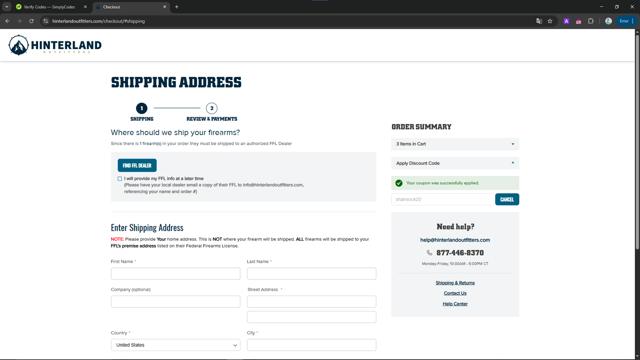Screen dimensions: 640x360
Task: Check 'I will provide my FFL info later'
Action: 120,179
